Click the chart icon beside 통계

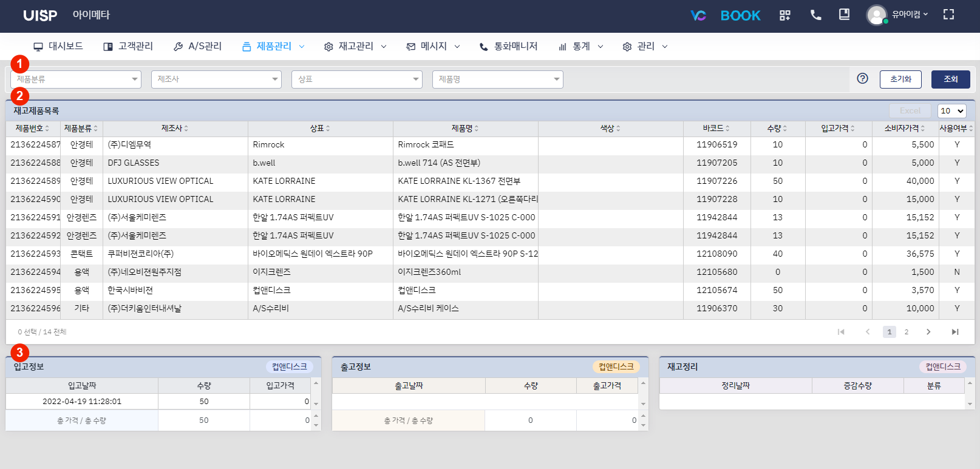click(562, 47)
